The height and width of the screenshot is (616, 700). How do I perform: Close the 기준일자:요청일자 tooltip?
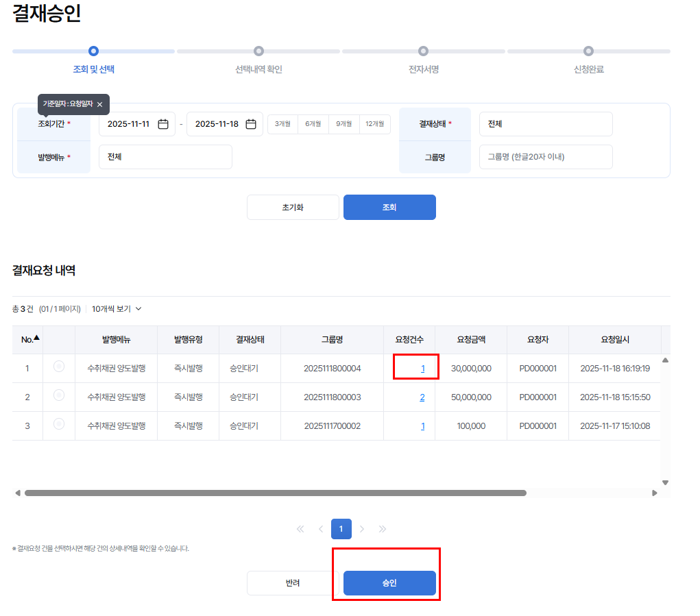[99, 104]
